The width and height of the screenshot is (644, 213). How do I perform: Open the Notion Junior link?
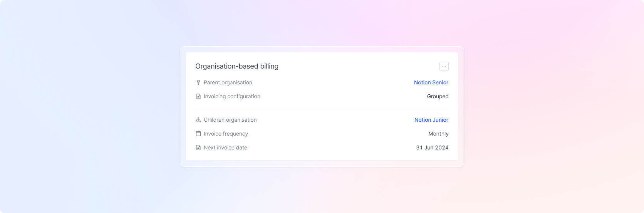click(x=431, y=120)
